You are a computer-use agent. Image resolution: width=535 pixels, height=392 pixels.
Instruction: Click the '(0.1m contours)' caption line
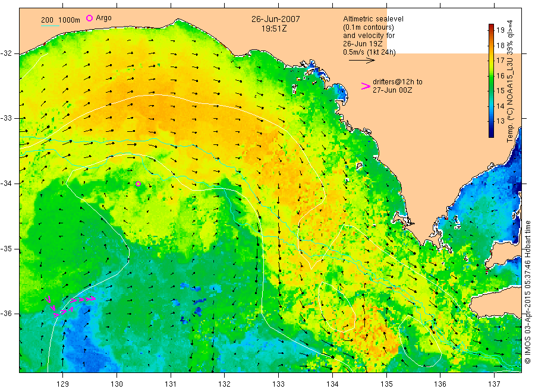pos(369,27)
